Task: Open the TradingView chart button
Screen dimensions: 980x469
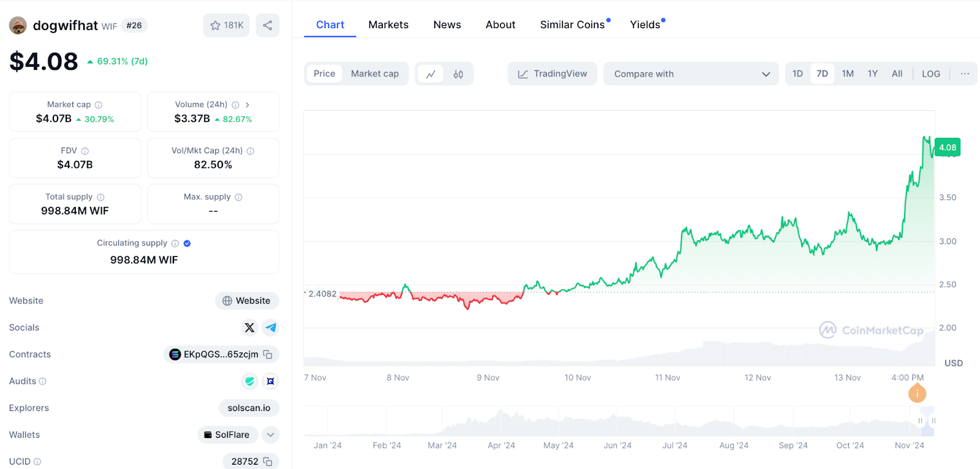Action: tap(552, 73)
